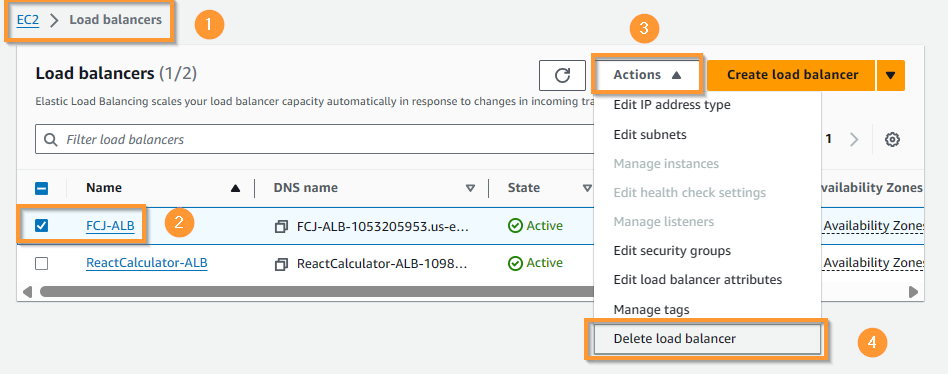Open FCJ-ALB load balancer link
Viewport: 948px width, 374px height.
coord(110,226)
